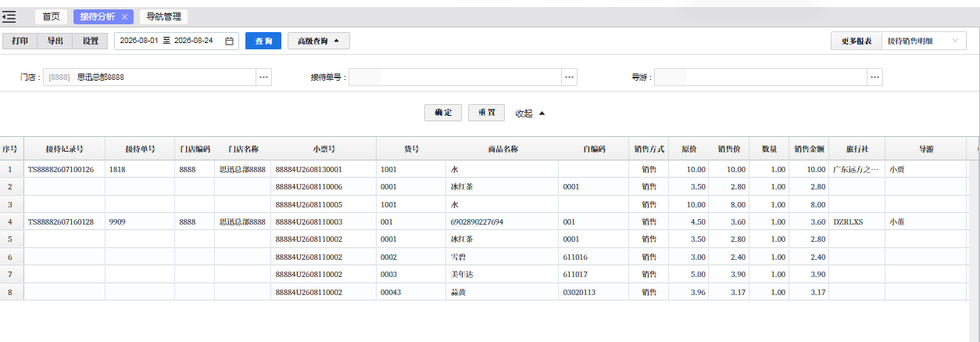980x342 pixels.
Task: Click 原价 column header
Action: tap(689, 149)
